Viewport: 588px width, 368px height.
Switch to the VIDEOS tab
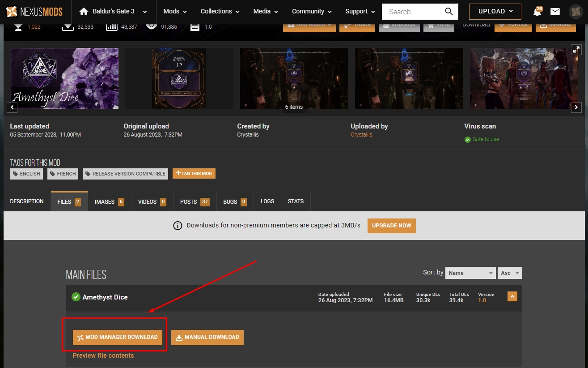[x=152, y=201]
